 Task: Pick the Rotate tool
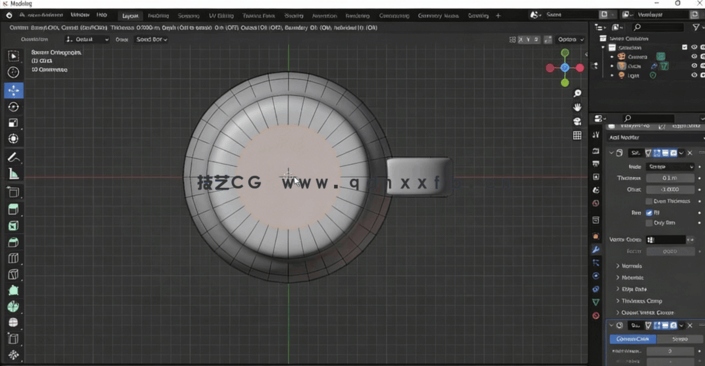click(13, 107)
